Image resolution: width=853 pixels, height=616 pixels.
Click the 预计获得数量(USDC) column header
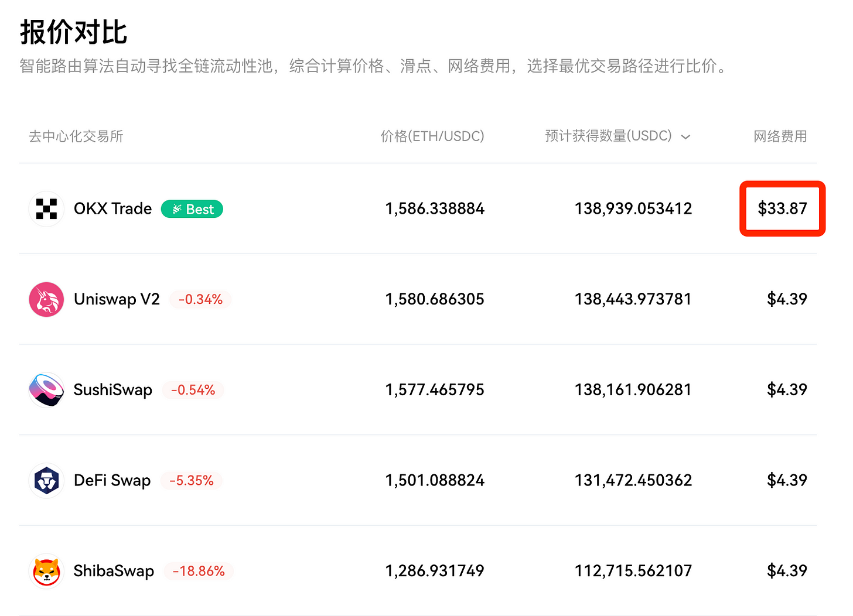click(608, 136)
